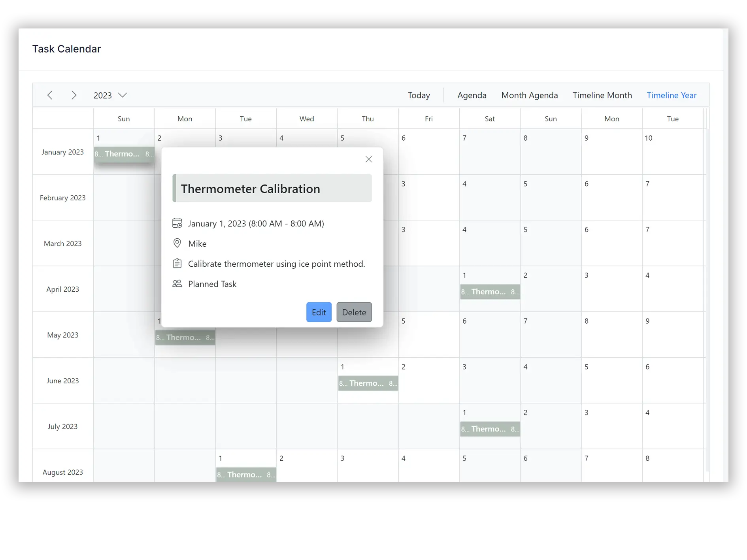The height and width of the screenshot is (560, 747).
Task: Click the description clipboard icon
Action: pos(177,263)
